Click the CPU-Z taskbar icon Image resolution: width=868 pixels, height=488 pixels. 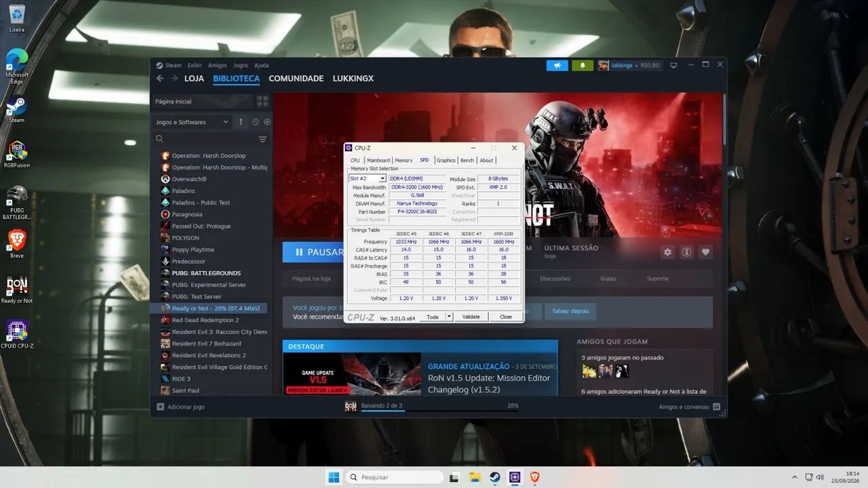coord(515,477)
